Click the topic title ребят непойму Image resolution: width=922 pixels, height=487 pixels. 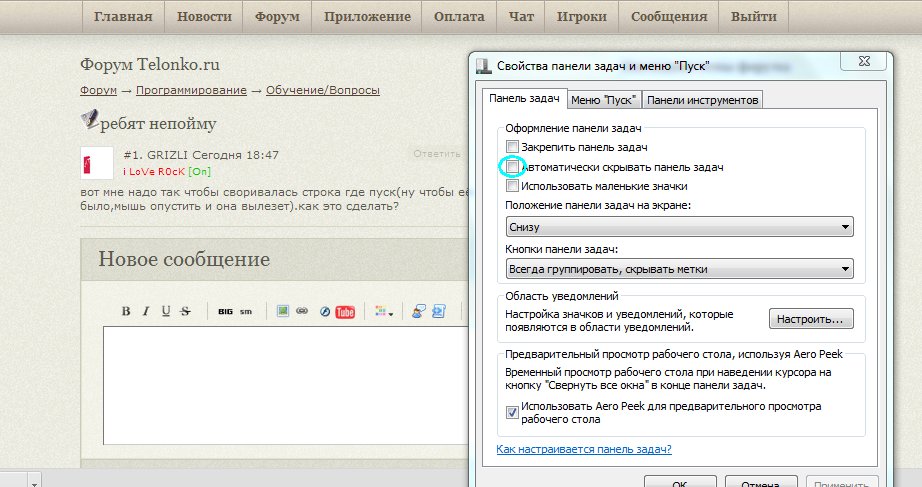coord(158,124)
